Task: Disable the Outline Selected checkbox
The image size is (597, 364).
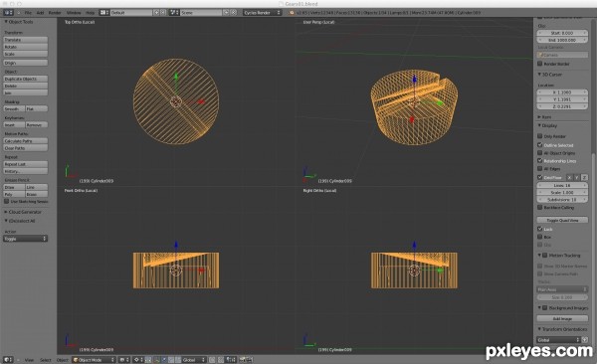Action: (540, 144)
